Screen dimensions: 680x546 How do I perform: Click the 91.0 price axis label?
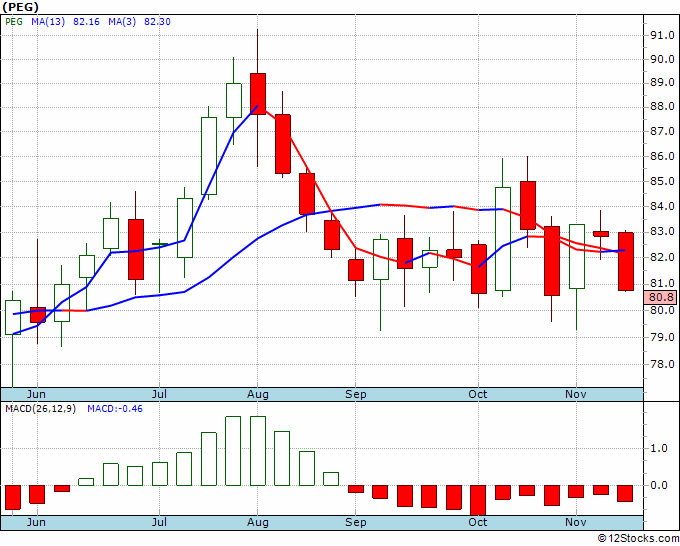662,35
